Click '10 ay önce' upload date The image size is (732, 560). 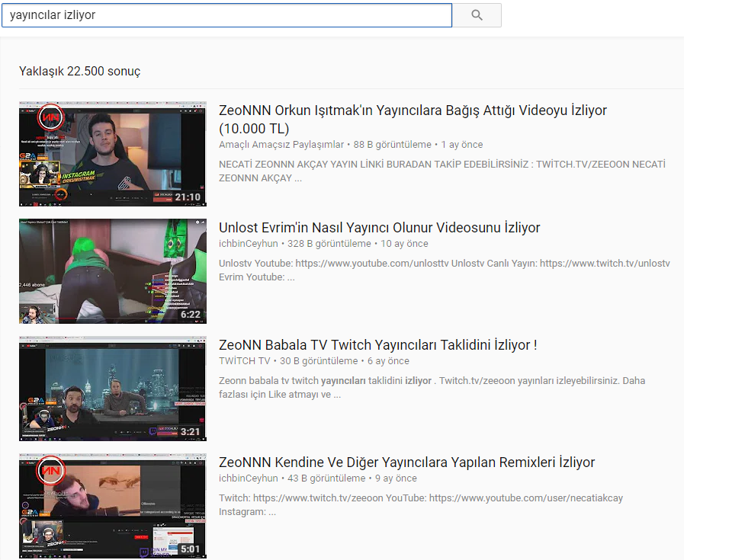pos(404,244)
